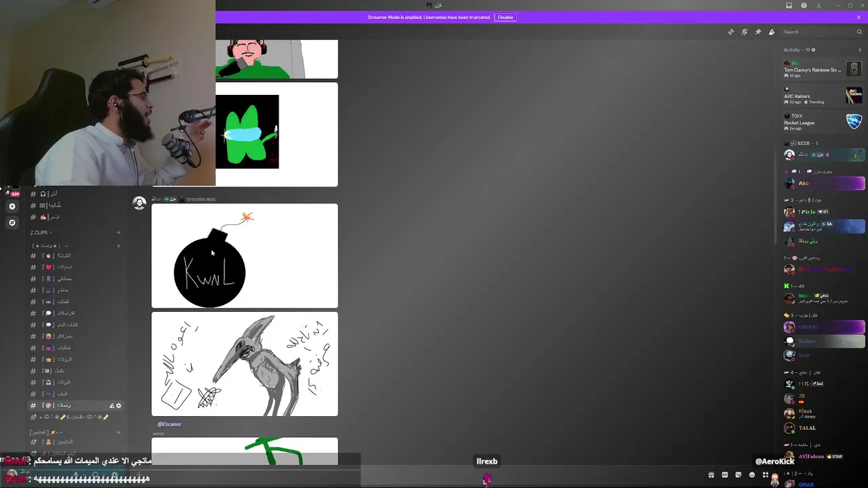The image size is (868, 488).
Task: Select member 7R in member list
Action: click(824, 399)
